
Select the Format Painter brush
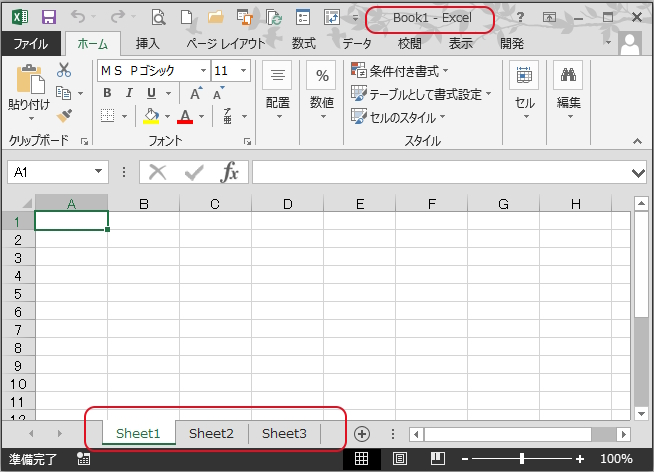click(x=64, y=115)
